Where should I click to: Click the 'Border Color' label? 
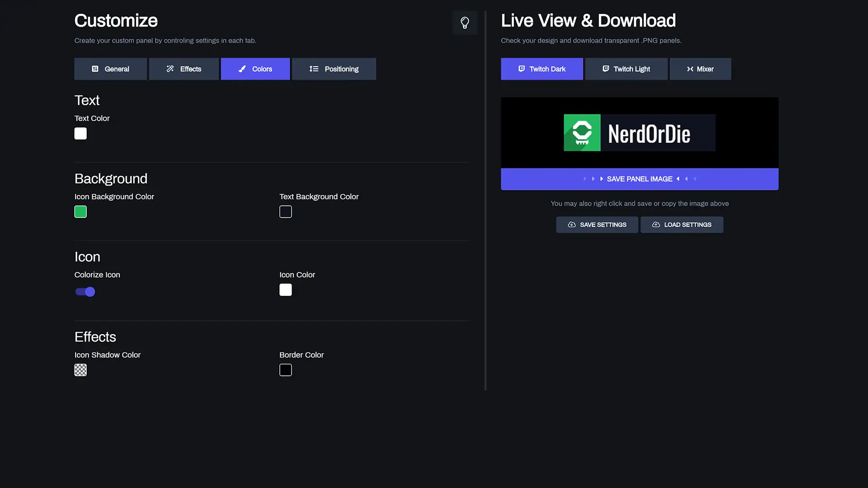pos(302,355)
